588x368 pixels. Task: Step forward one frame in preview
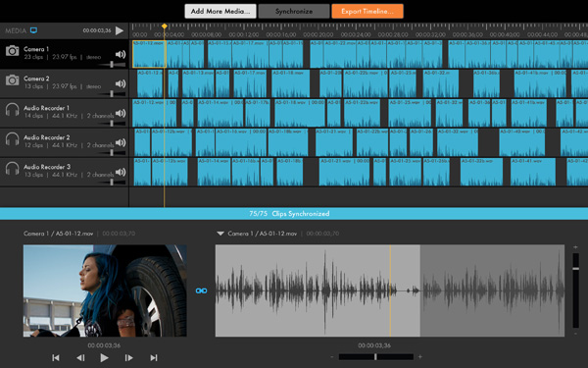tap(128, 358)
